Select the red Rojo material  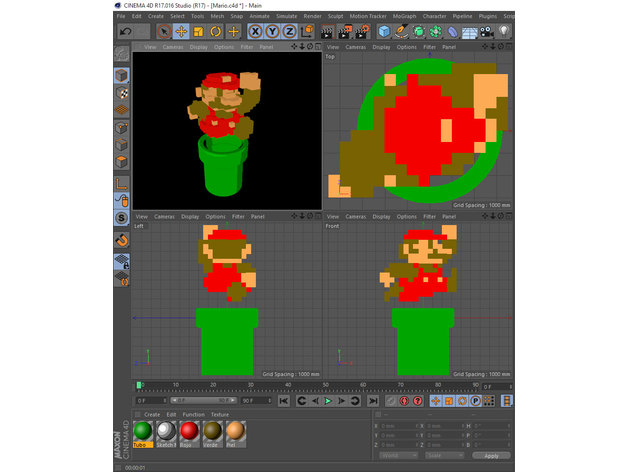pyautogui.click(x=189, y=434)
